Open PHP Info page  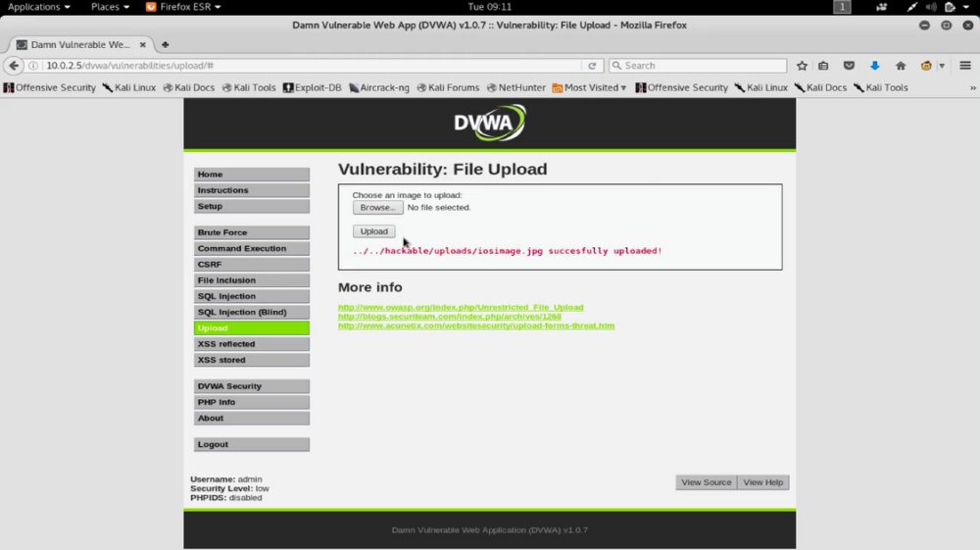point(251,402)
